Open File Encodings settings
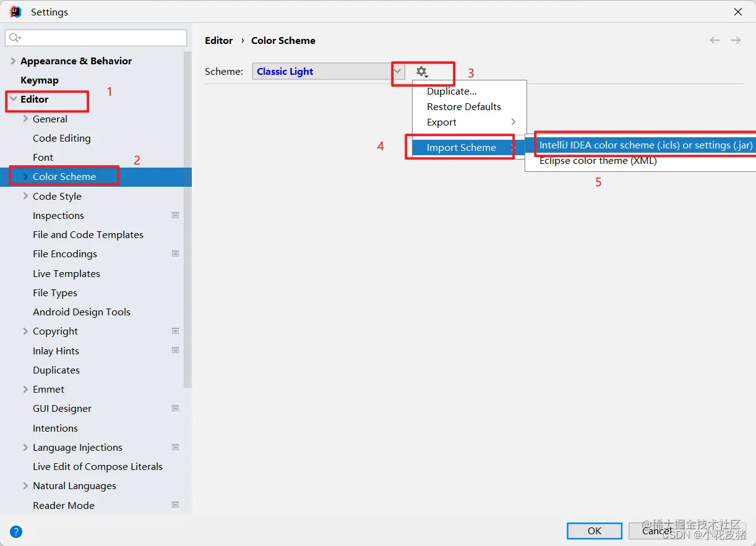Image resolution: width=756 pixels, height=546 pixels. pos(65,254)
